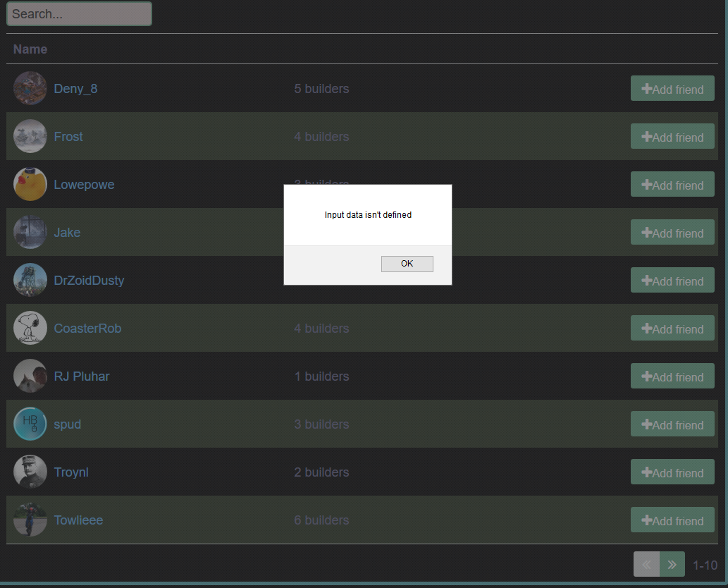Click '3 builders' text for spud
The image size is (728, 588).
click(321, 424)
